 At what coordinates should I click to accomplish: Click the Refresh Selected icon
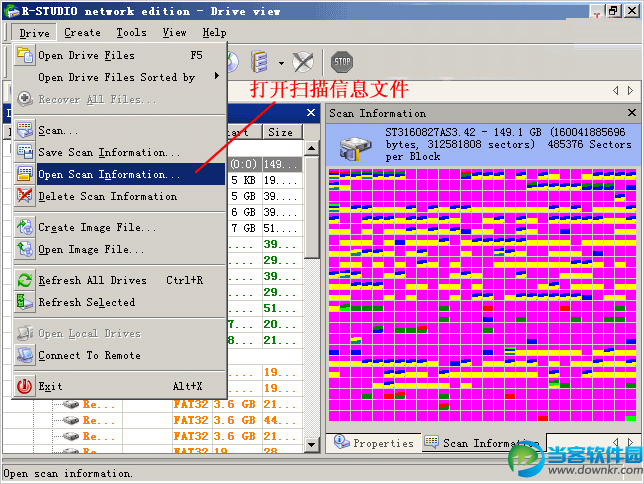pyautogui.click(x=25, y=302)
